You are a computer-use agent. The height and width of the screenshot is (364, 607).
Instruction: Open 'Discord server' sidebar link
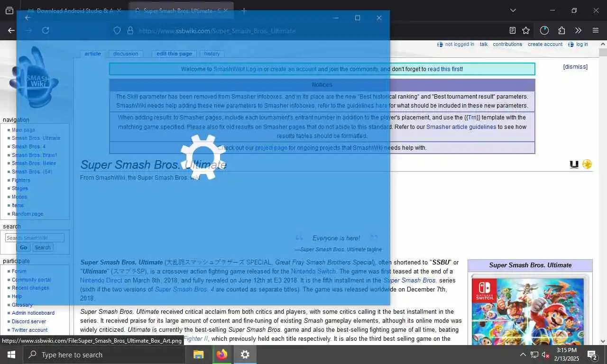(29, 321)
